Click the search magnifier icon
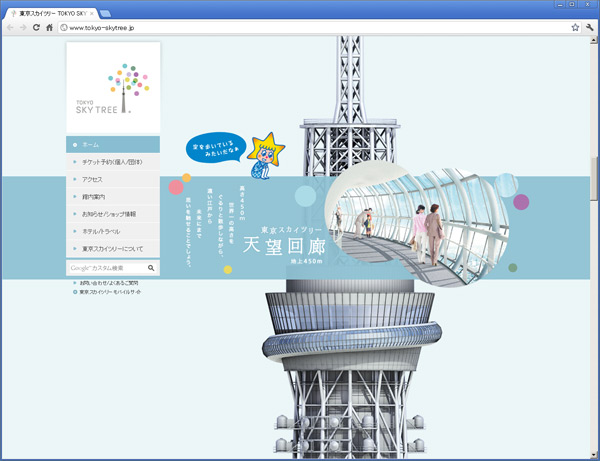Image resolution: width=600 pixels, height=461 pixels. tap(151, 268)
